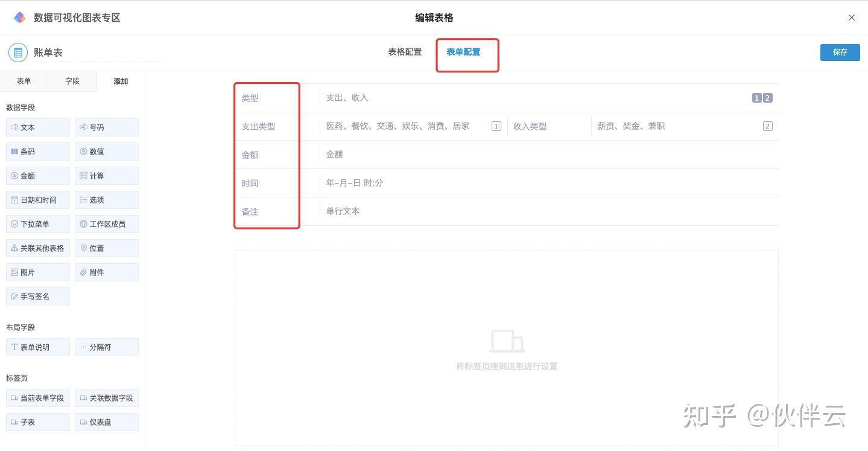Select the 类型 field with 支出、收入
This screenshot has height=451, width=868.
pos(507,98)
